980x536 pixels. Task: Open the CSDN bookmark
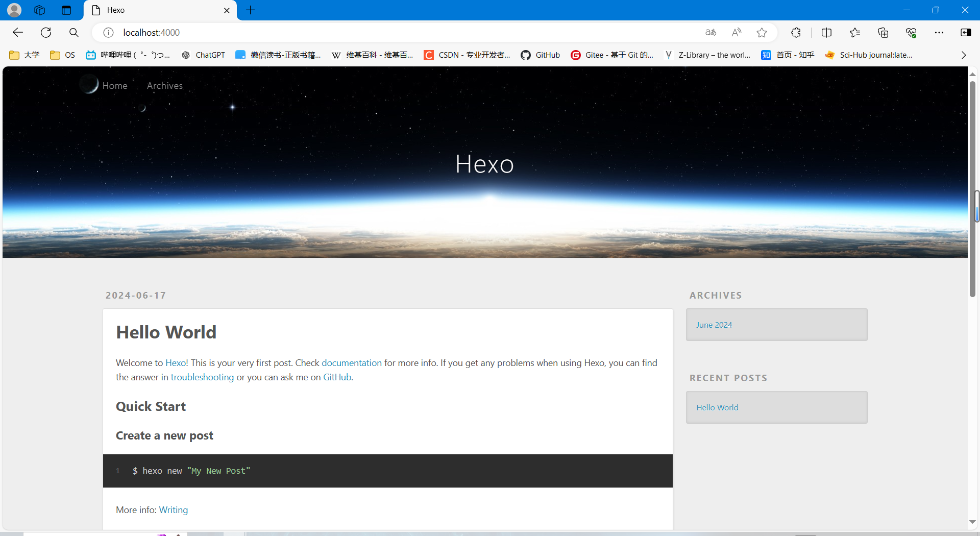pos(467,55)
